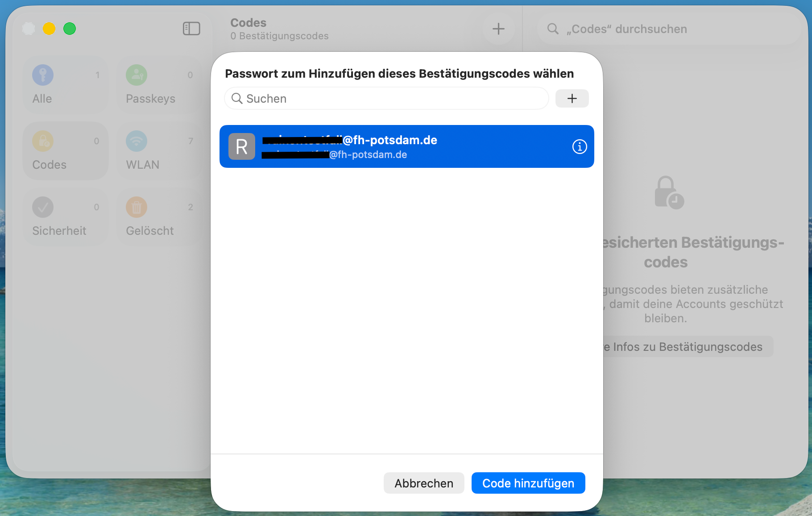Click the info icon on account row
The width and height of the screenshot is (812, 516).
580,146
